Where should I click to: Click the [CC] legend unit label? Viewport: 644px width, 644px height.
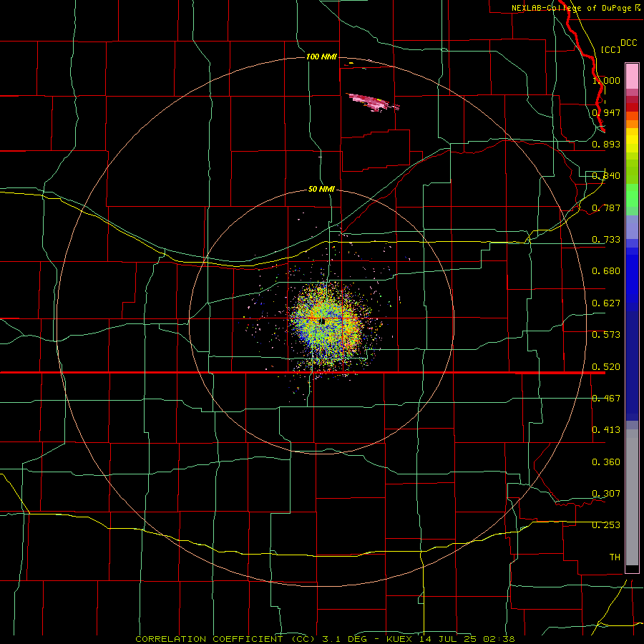pyautogui.click(x=610, y=49)
